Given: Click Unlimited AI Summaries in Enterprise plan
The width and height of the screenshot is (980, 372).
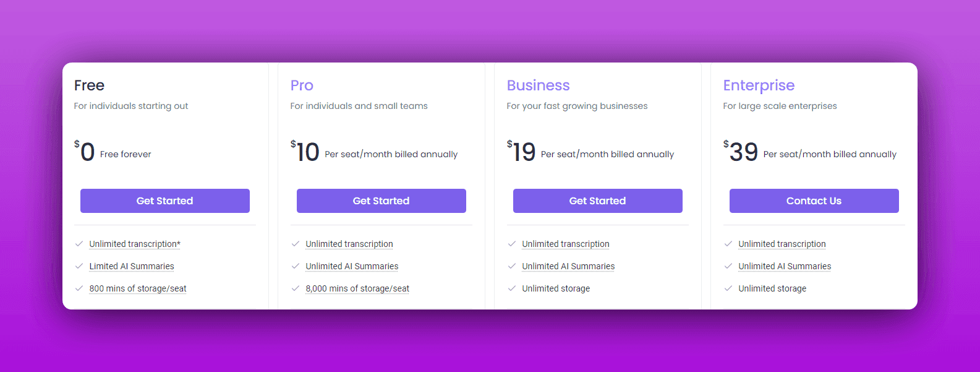Looking at the screenshot, I should click(x=785, y=266).
